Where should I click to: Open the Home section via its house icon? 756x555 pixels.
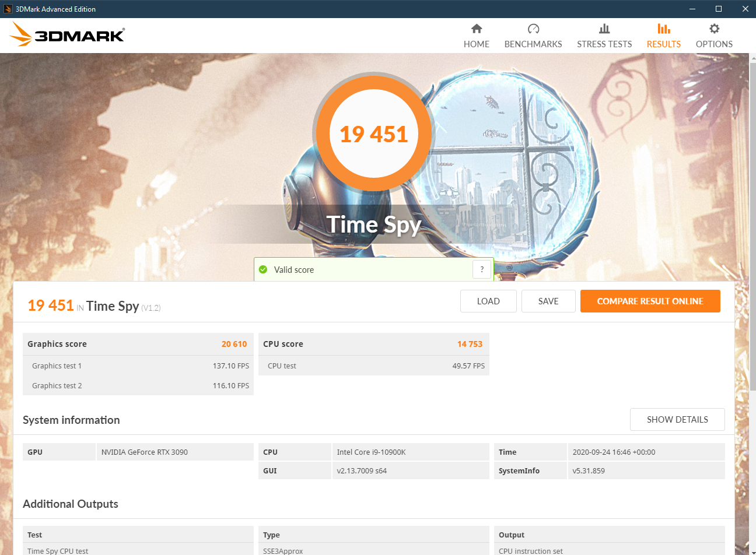(x=476, y=28)
